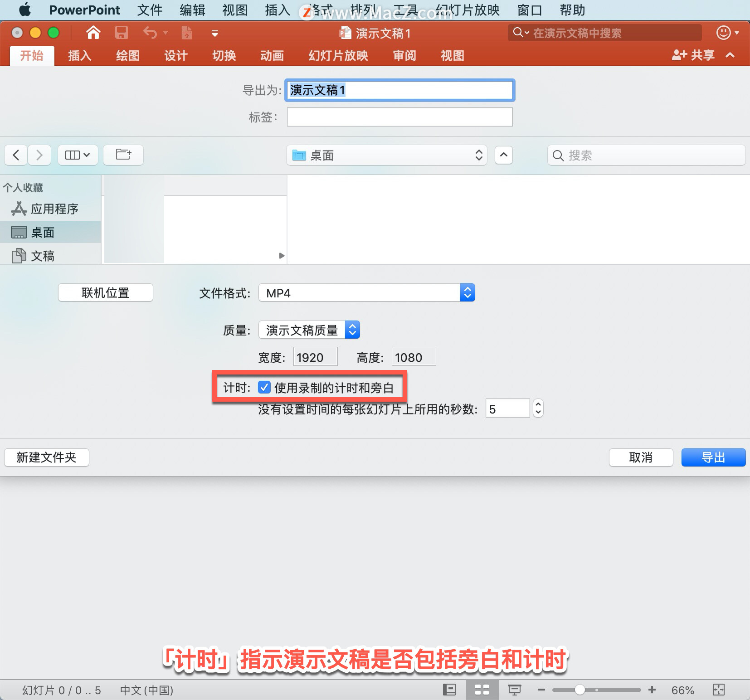Open the Customize Quick Access toolbar arrow

pyautogui.click(x=215, y=34)
